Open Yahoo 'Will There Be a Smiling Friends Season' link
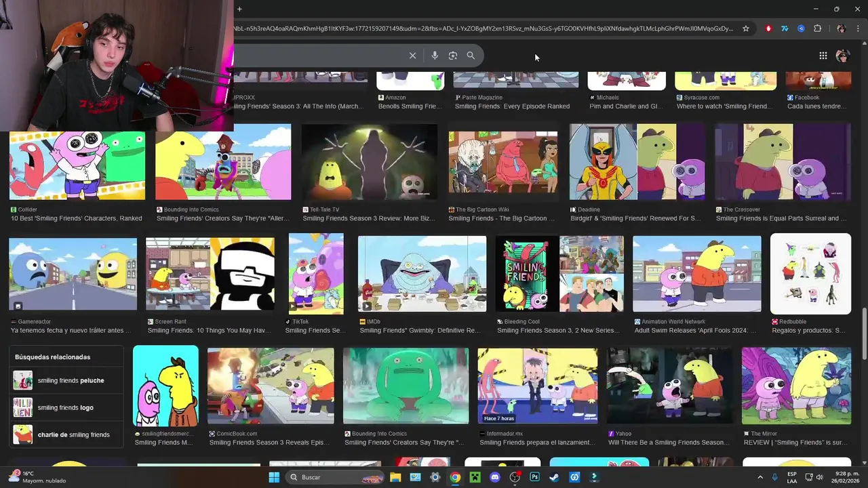 (x=669, y=443)
